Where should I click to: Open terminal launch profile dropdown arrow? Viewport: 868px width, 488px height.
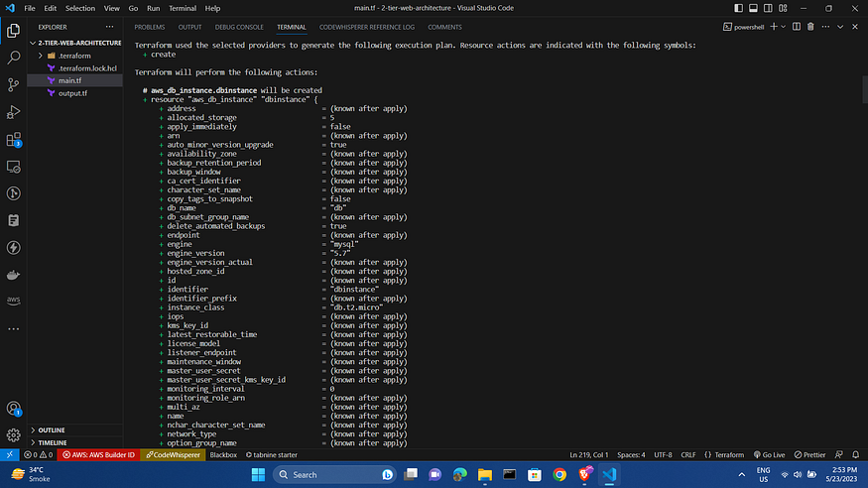tap(784, 27)
